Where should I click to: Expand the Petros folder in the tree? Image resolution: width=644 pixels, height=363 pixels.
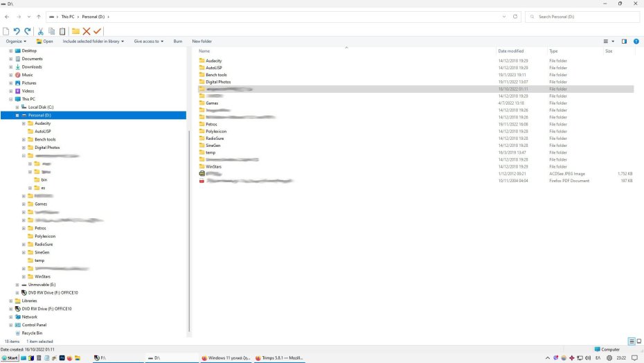pyautogui.click(x=24, y=228)
